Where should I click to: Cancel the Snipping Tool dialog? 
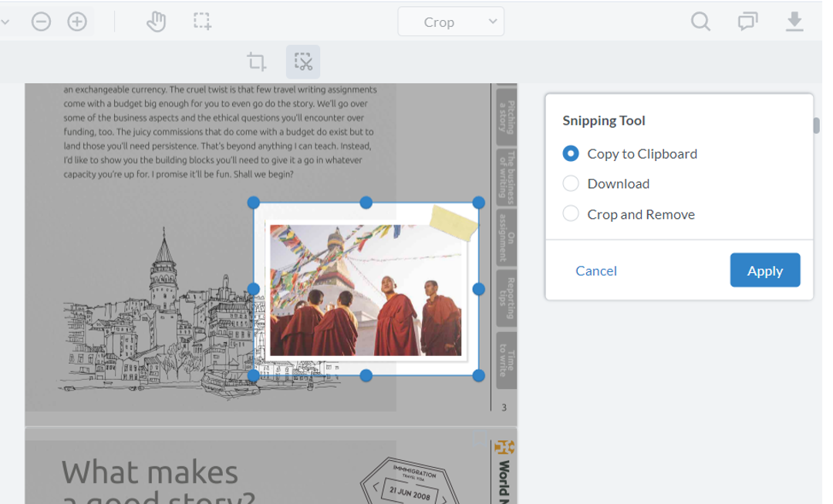tap(595, 270)
